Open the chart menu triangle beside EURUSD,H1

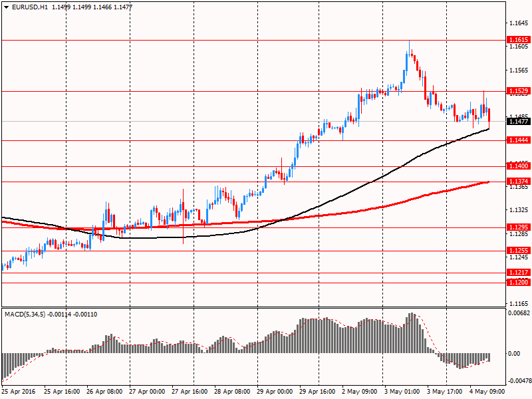tap(6, 7)
